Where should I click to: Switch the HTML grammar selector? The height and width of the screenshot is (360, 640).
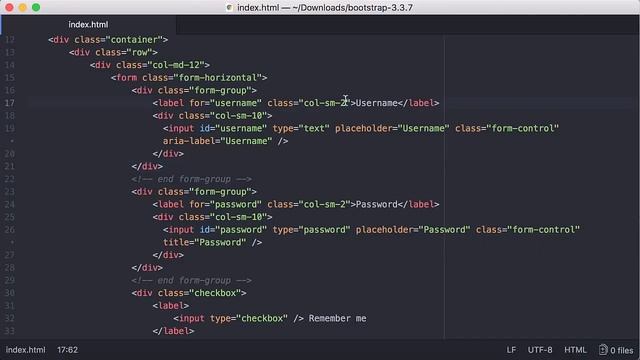pyautogui.click(x=575, y=350)
